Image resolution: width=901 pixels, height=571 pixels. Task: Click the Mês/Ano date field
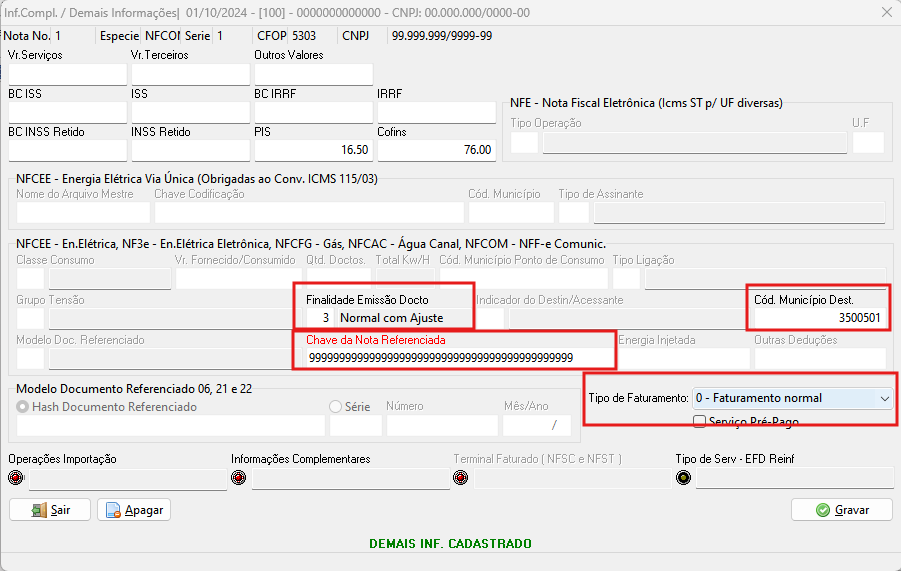[537, 426]
